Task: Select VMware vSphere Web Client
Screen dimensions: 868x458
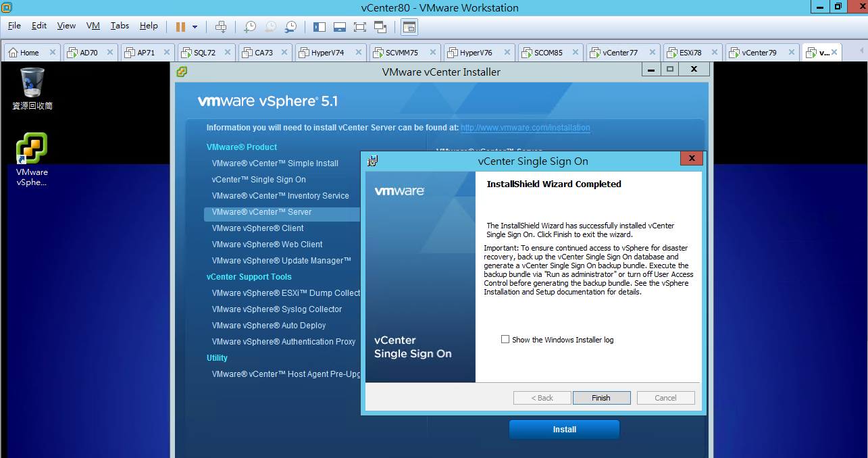Action: [x=267, y=245]
